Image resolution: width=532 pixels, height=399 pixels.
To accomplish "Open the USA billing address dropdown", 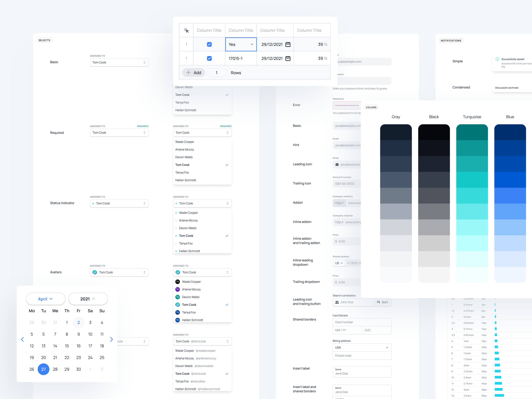I will (x=362, y=347).
